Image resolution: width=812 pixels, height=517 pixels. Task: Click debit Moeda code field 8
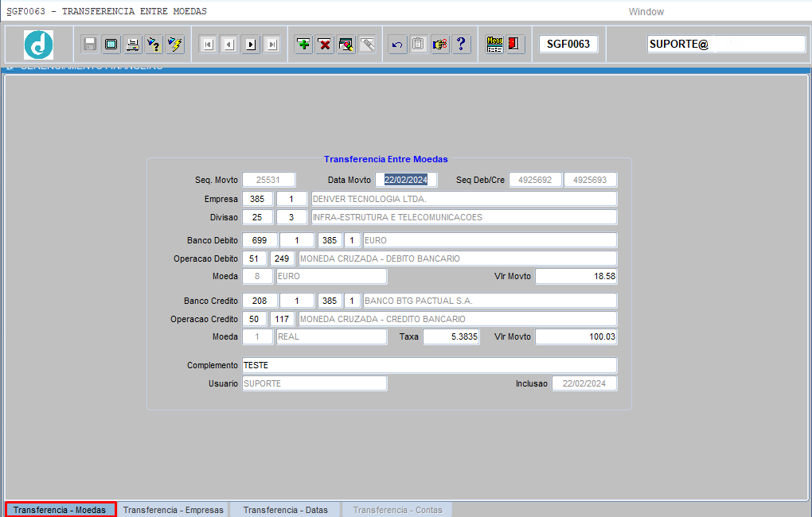pos(257,276)
